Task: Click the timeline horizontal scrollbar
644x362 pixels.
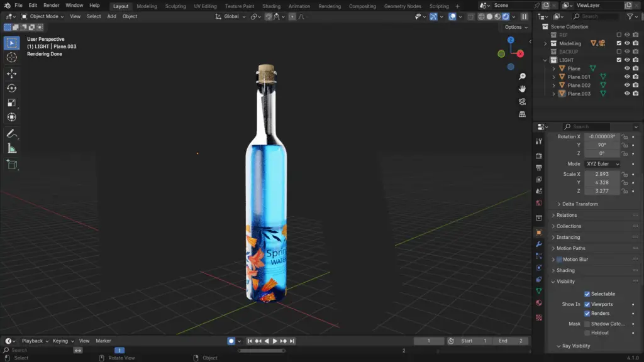Action: pyautogui.click(x=261, y=351)
